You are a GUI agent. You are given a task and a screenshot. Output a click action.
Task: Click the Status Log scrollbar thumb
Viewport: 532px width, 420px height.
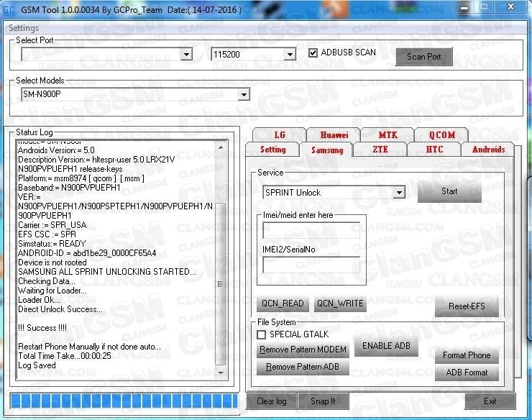(x=221, y=285)
